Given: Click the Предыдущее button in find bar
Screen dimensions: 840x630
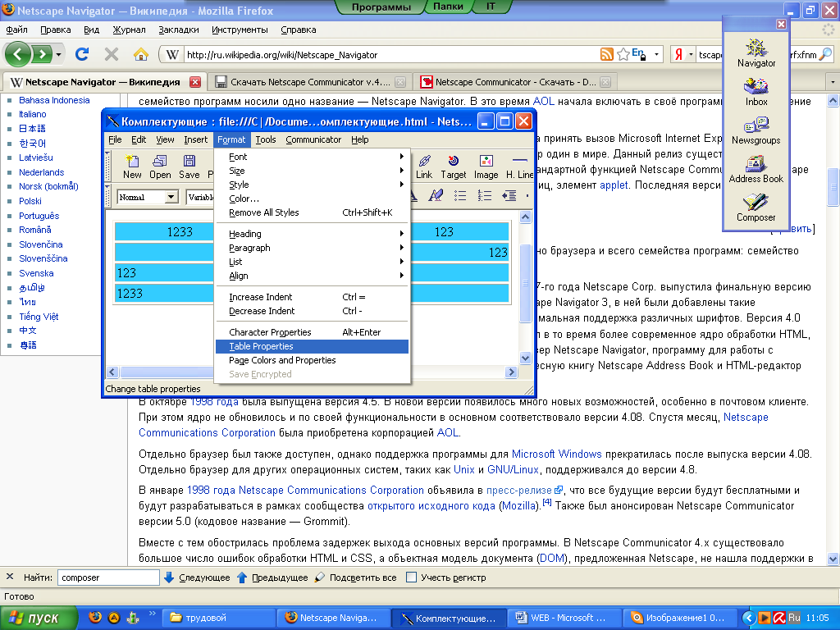Looking at the screenshot, I should 272,577.
